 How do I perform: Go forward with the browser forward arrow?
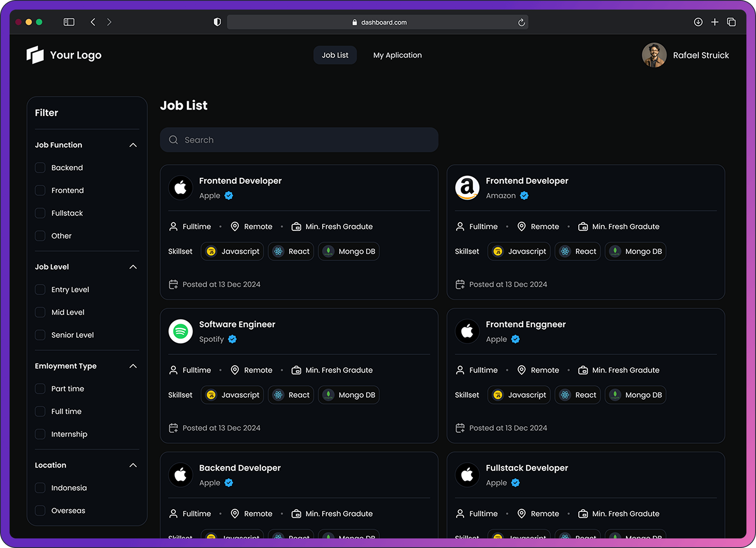pos(109,22)
